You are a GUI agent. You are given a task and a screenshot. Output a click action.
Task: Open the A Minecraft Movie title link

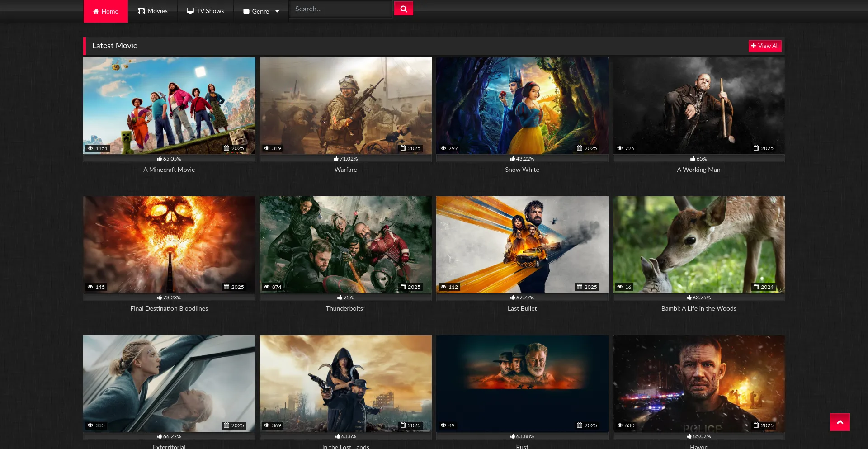[169, 170]
